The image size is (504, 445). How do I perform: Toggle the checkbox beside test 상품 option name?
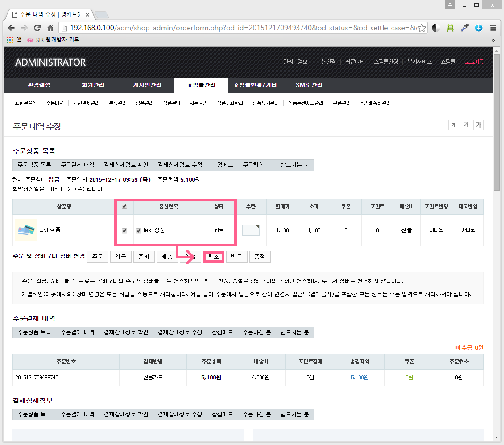(x=139, y=231)
